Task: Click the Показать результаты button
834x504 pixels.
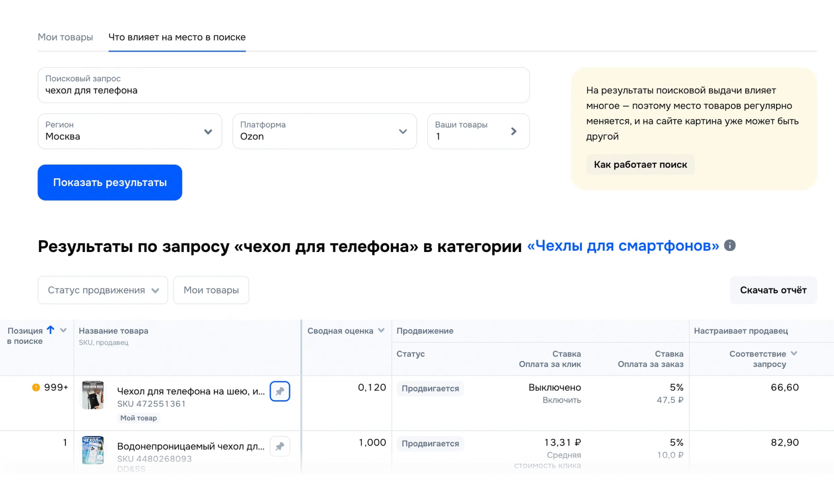Action: 110,182
